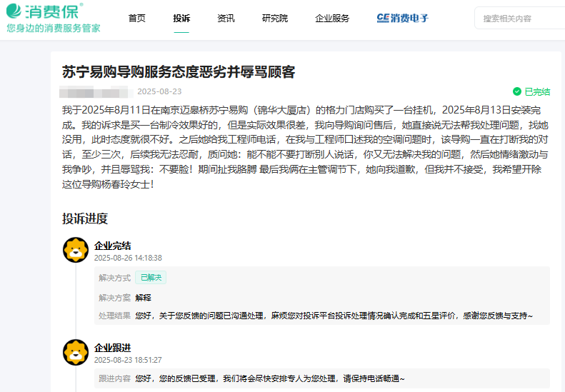
Task: Click the Suning lion avatar beside 企业跟进
Action: (76, 352)
